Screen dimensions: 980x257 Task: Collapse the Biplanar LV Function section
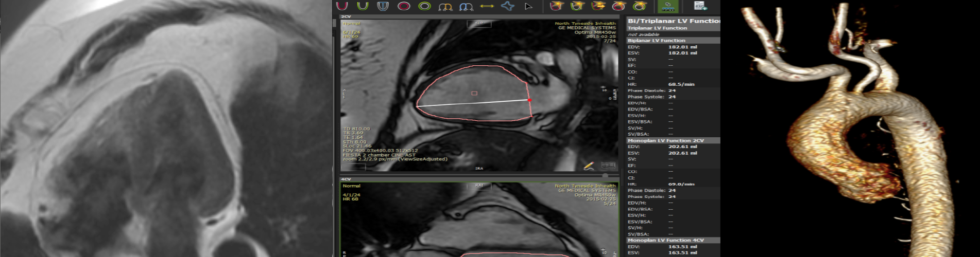pos(657,41)
